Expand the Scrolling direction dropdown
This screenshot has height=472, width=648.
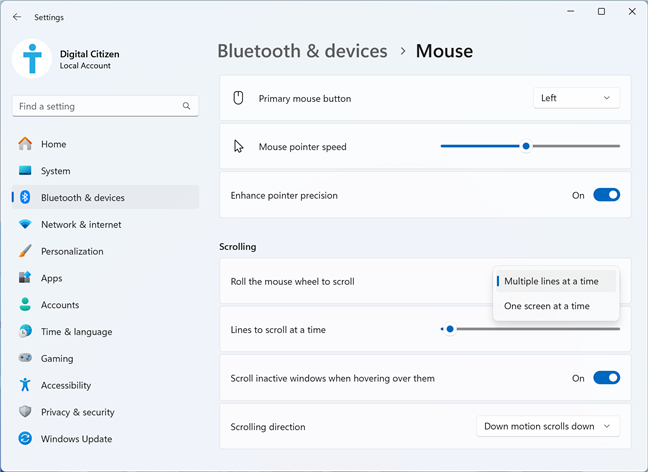548,427
